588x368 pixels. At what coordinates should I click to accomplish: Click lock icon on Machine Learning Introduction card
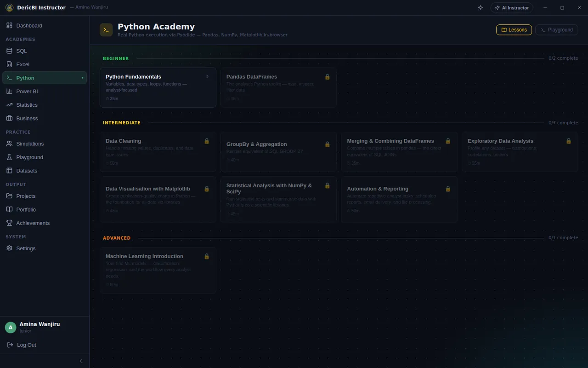[207, 256]
